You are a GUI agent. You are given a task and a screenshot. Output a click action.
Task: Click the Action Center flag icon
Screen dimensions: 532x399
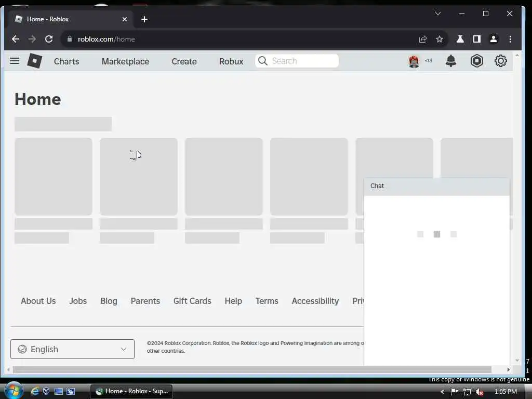click(x=454, y=392)
